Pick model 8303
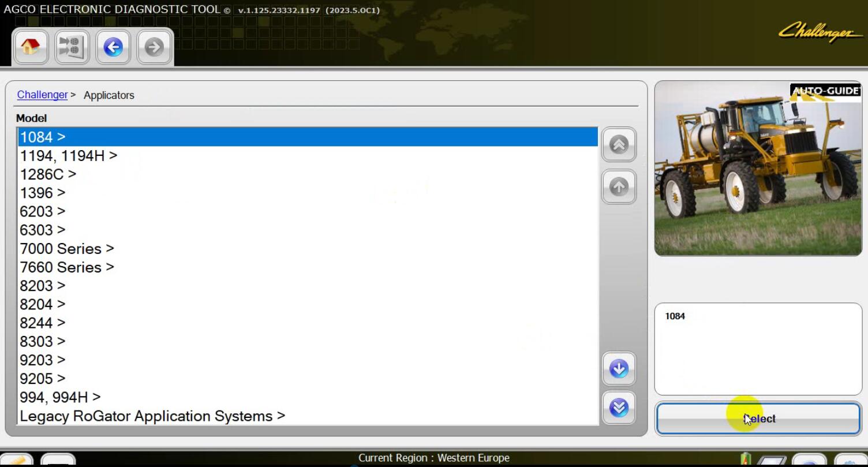The image size is (868, 467). point(308,341)
